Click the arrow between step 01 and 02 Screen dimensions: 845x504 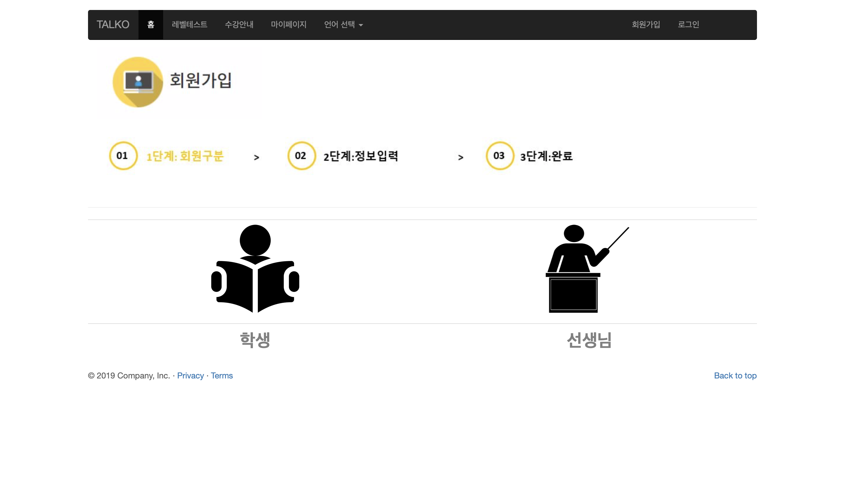[256, 157]
